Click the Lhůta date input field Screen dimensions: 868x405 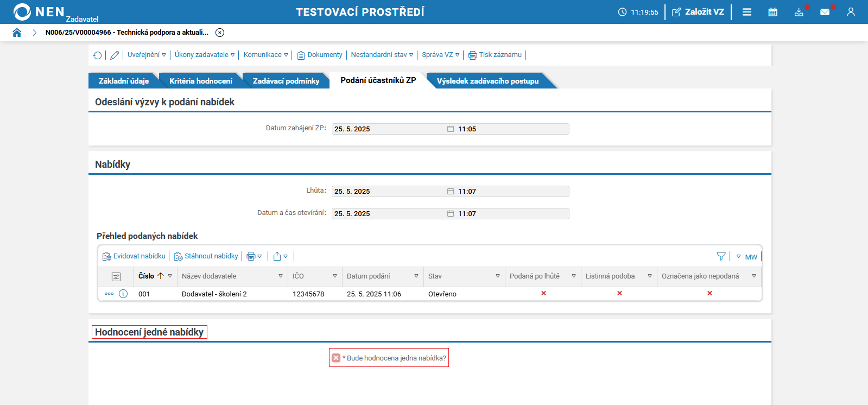pos(388,192)
